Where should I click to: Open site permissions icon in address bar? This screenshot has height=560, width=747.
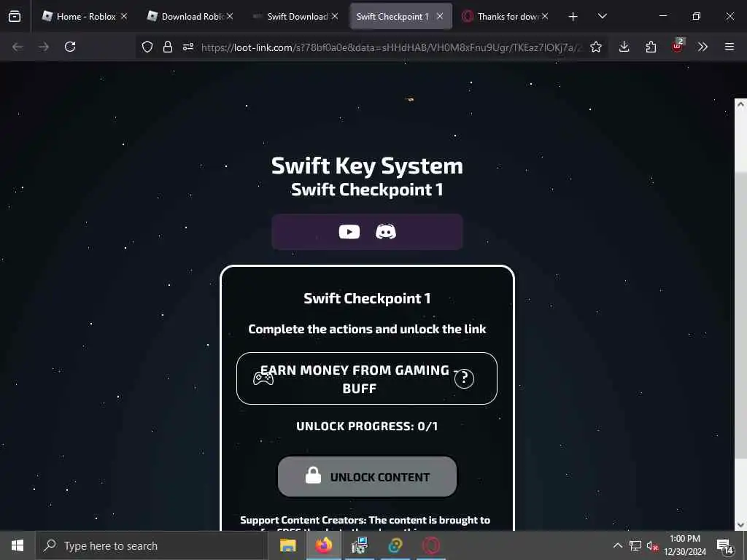point(188,47)
